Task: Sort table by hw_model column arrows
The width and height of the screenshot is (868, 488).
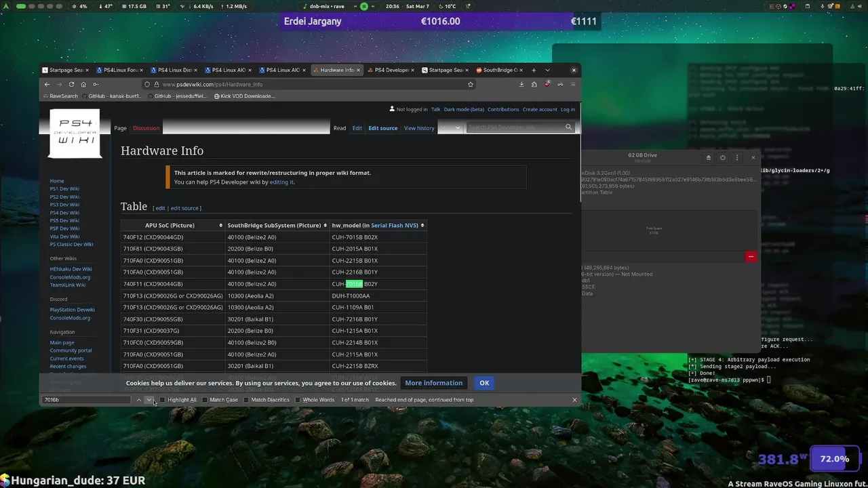Action: click(422, 225)
